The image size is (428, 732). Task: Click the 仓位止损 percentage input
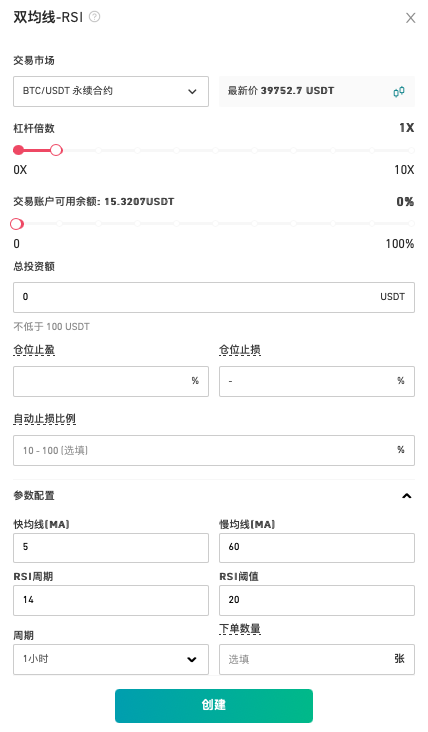(x=316, y=381)
